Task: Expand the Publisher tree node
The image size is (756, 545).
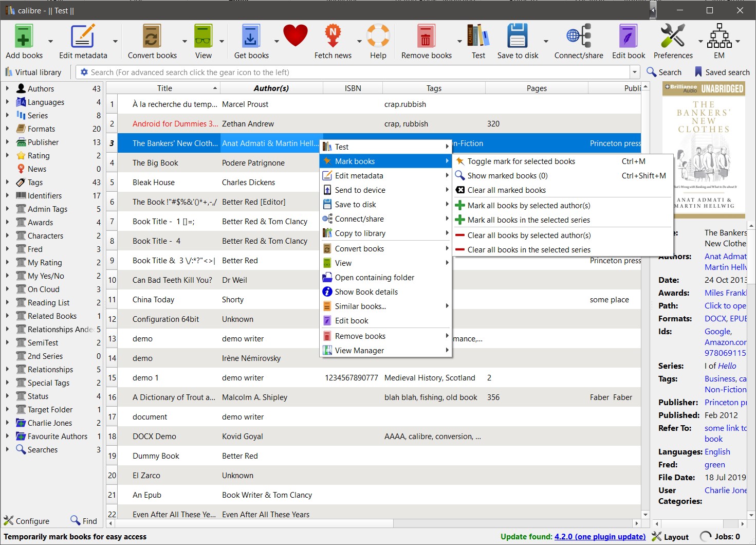Action: coord(7,142)
